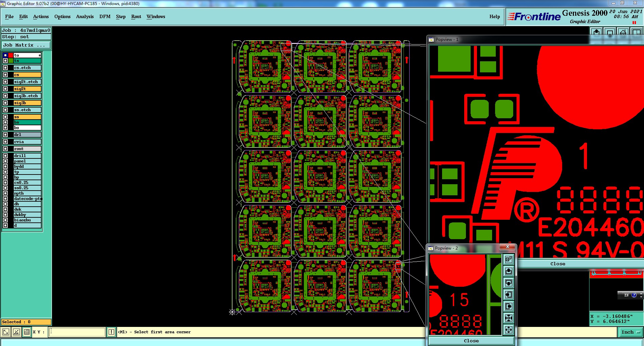Toggle display of layer 'drl'
This screenshot has width=644, height=346.
coord(5,135)
